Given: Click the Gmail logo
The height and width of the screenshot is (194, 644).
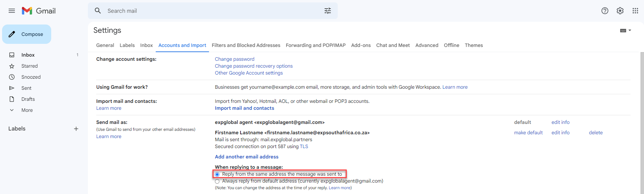Looking at the screenshot, I should pos(38,11).
